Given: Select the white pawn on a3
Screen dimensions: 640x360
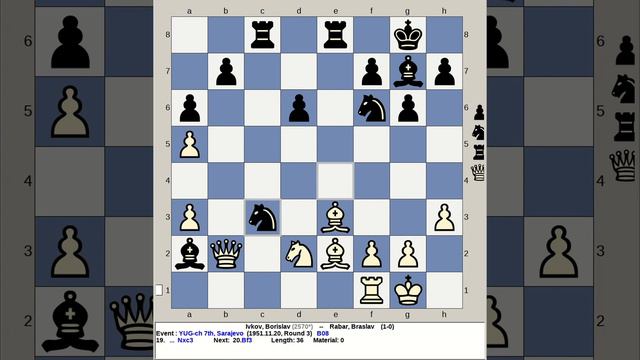Looking at the screenshot, I should (x=189, y=218).
